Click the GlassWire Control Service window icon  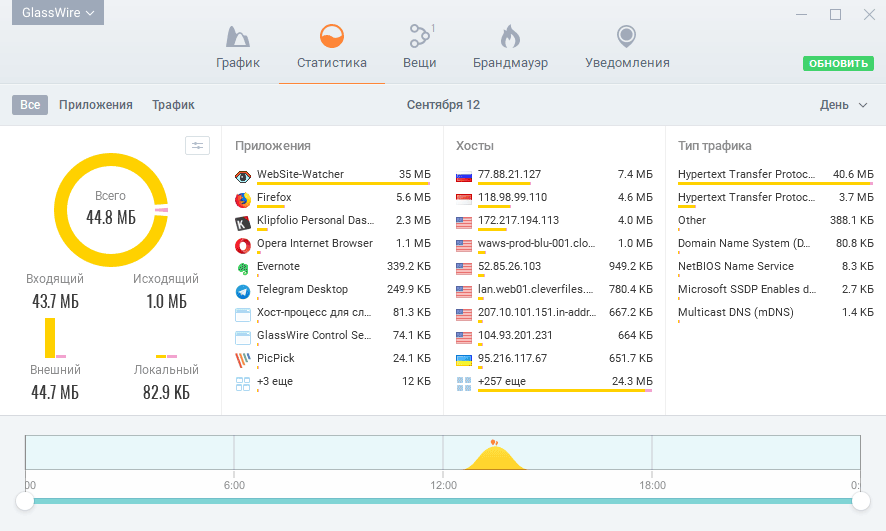pyautogui.click(x=243, y=338)
